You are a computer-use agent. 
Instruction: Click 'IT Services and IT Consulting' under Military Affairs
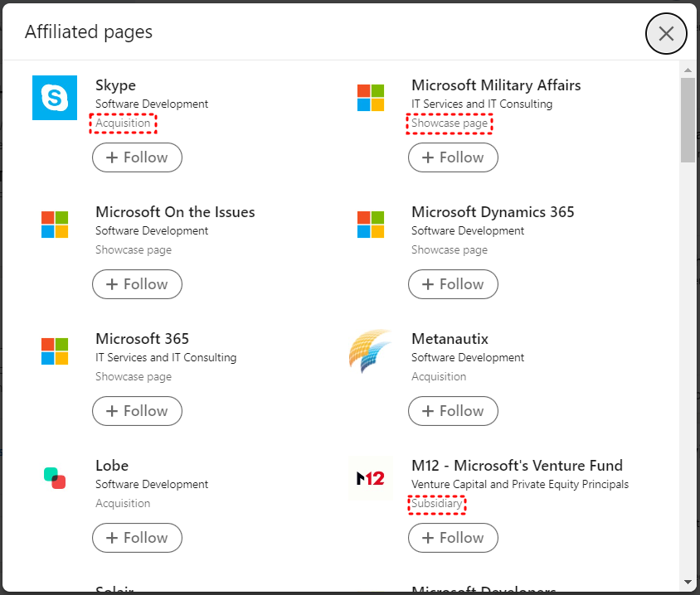coord(482,104)
